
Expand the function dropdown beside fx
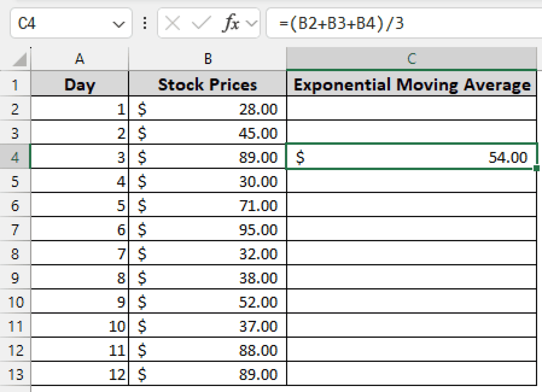point(251,24)
